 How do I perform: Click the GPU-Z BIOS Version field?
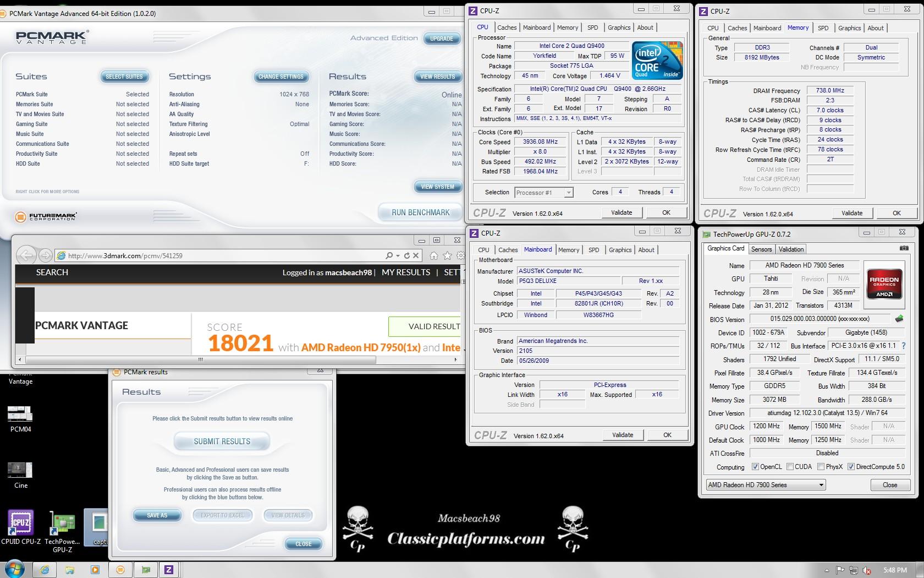pos(820,319)
